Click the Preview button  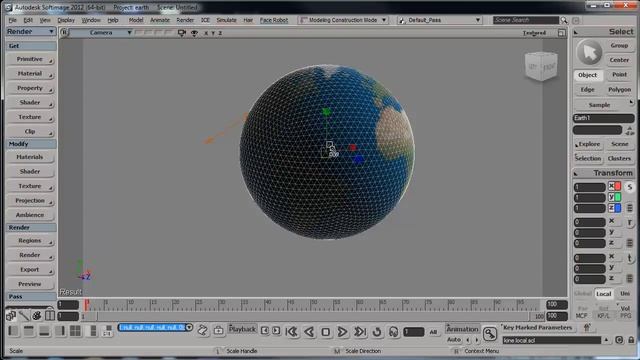point(30,284)
